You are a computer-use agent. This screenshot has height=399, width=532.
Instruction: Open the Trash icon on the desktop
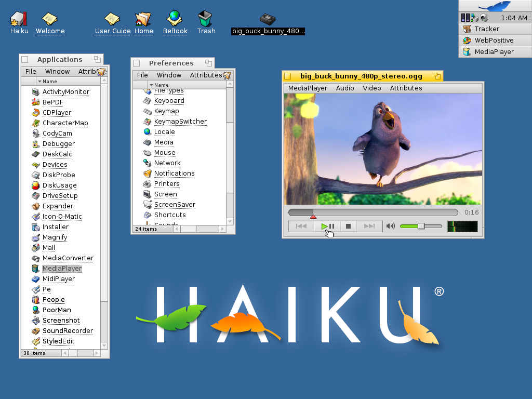click(x=206, y=18)
